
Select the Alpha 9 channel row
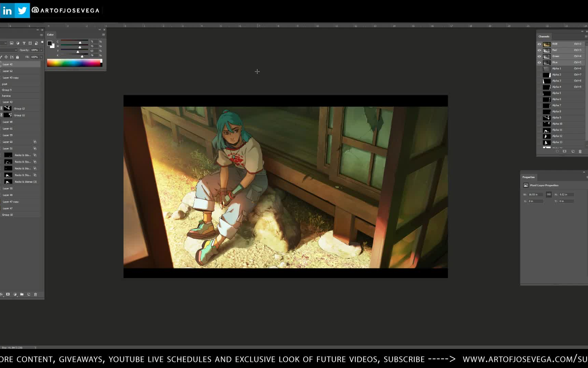(x=561, y=118)
